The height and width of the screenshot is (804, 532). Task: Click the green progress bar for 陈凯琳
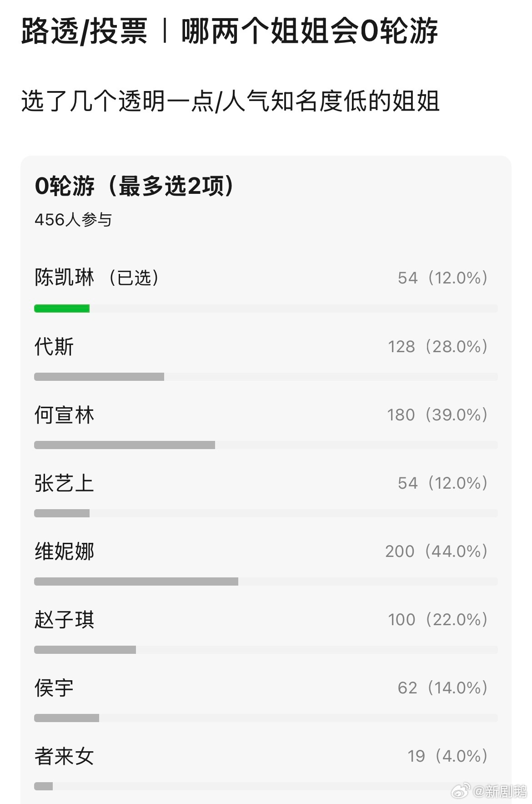(62, 308)
